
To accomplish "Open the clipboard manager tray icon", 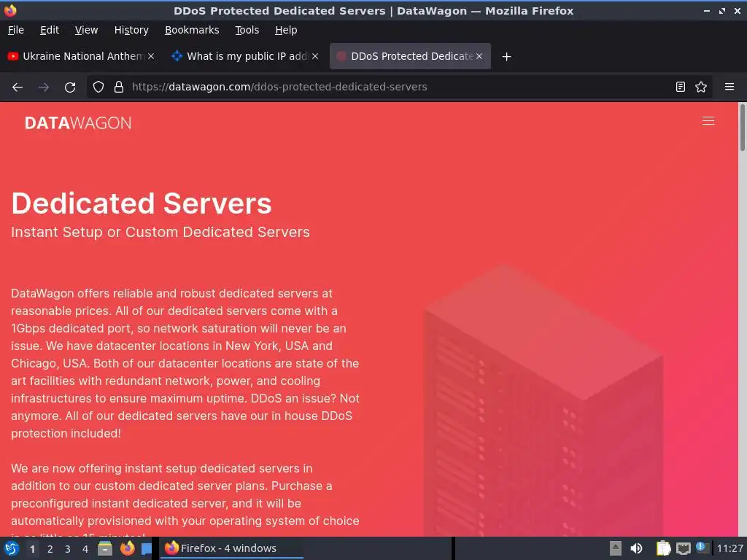I will pos(663,548).
